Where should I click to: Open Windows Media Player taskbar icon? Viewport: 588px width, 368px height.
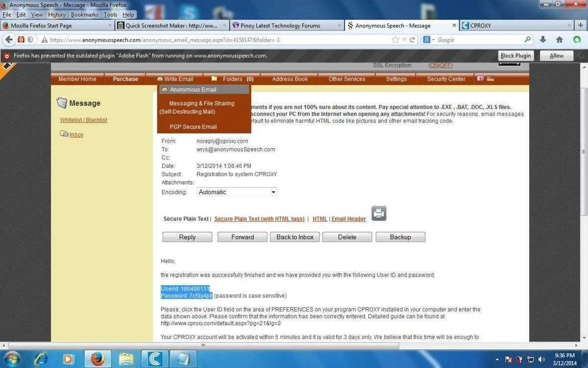pos(68,359)
